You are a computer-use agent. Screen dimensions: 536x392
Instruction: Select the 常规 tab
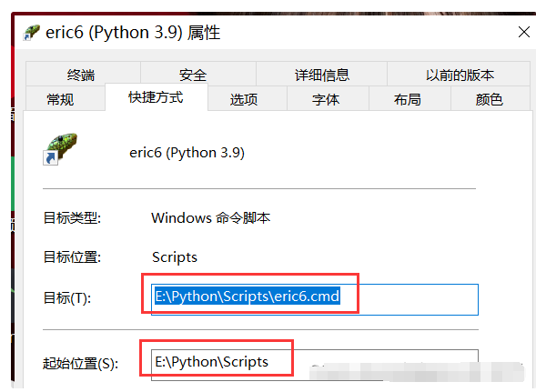(x=66, y=99)
